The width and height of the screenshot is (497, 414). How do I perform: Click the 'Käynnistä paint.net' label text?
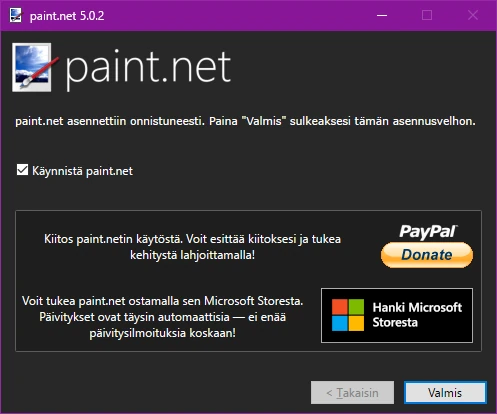pos(82,171)
